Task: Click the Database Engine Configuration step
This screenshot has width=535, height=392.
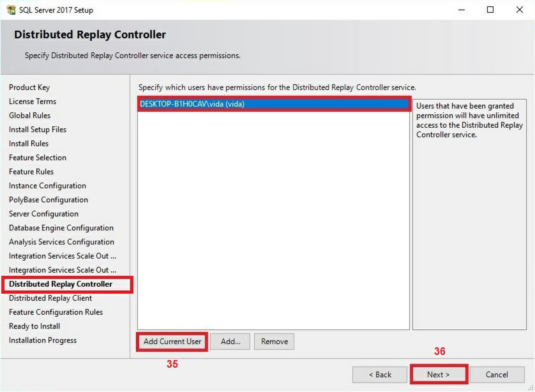Action: (61, 228)
